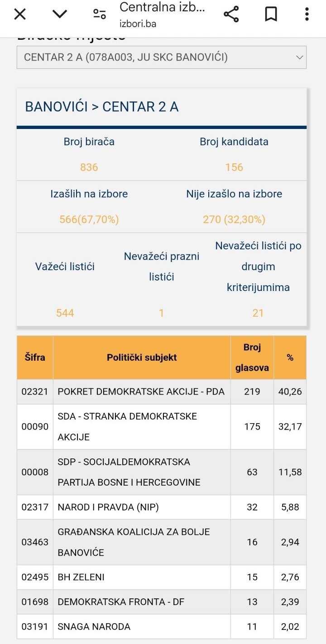Tap the minimize chevron icon
The image size is (326, 644).
pos(59,14)
